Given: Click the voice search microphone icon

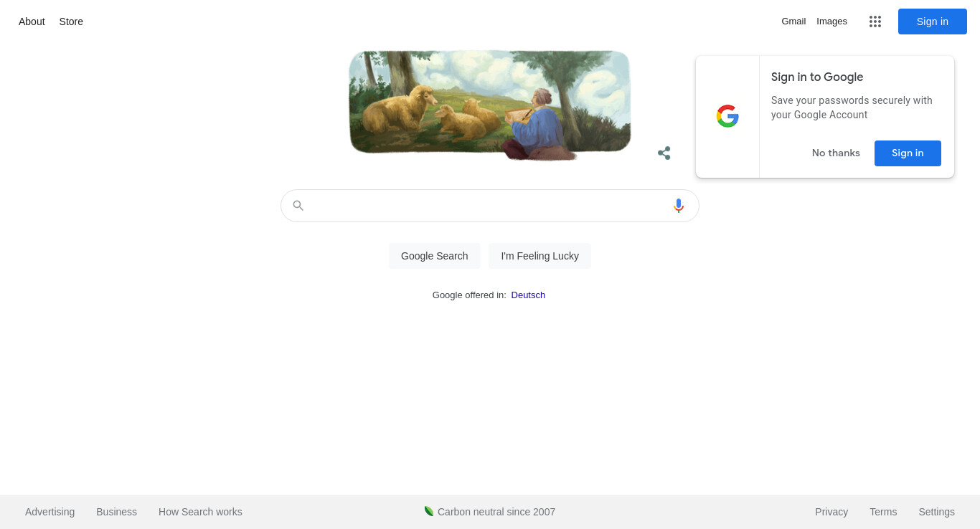Looking at the screenshot, I should coord(679,206).
